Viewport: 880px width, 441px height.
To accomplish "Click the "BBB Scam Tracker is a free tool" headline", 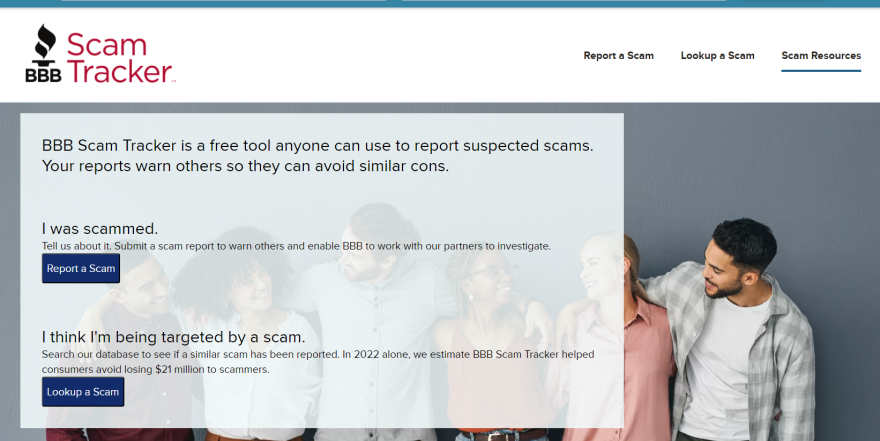I will 317,155.
